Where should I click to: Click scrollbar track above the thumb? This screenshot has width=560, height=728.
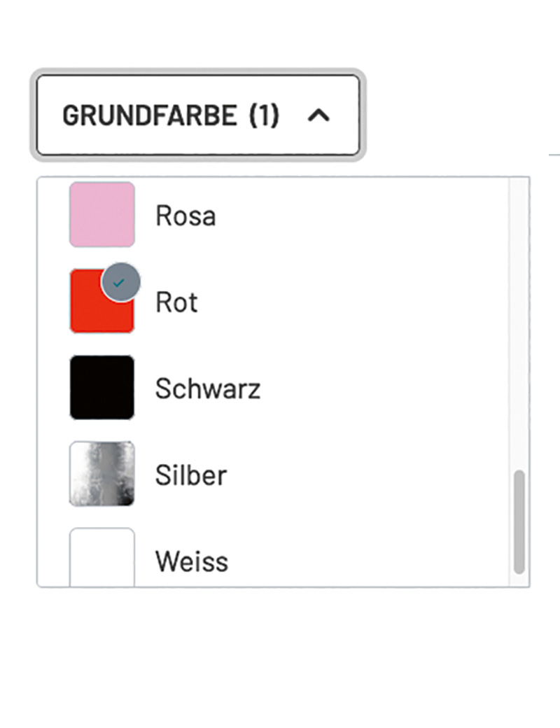pyautogui.click(x=519, y=315)
